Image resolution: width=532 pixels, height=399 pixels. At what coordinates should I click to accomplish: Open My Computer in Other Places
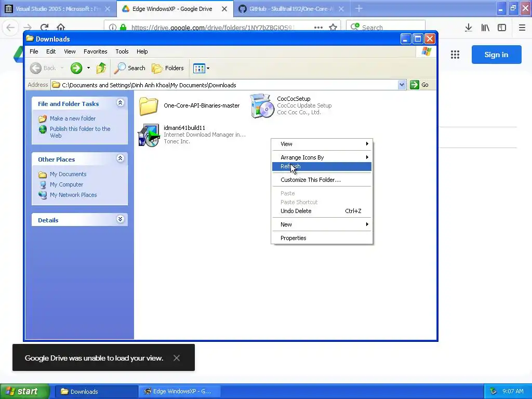pos(66,184)
